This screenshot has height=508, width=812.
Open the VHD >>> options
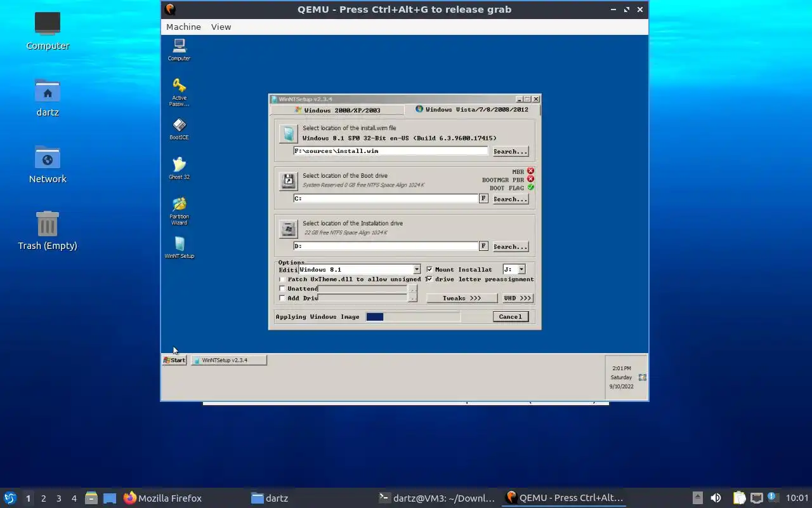(518, 298)
